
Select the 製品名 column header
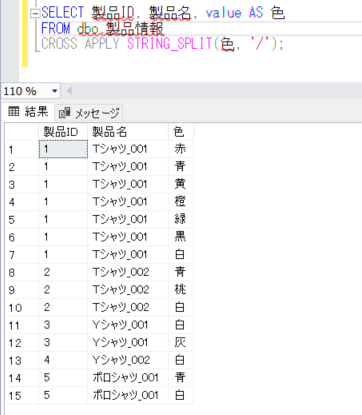click(x=128, y=132)
